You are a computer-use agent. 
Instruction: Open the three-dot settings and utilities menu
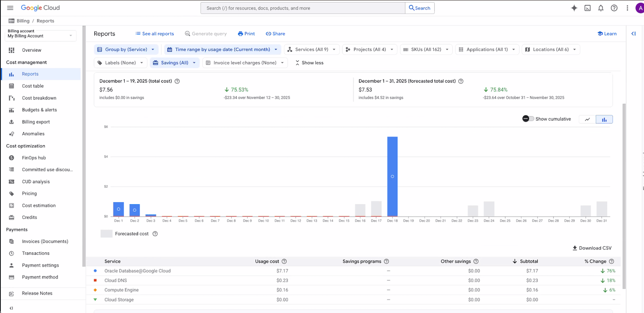coord(627,8)
